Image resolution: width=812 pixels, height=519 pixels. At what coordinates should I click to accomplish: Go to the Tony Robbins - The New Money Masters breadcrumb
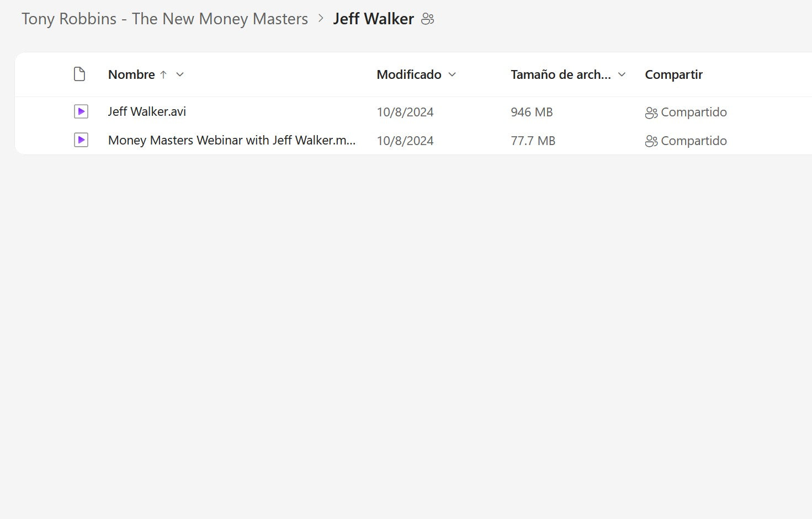(164, 19)
